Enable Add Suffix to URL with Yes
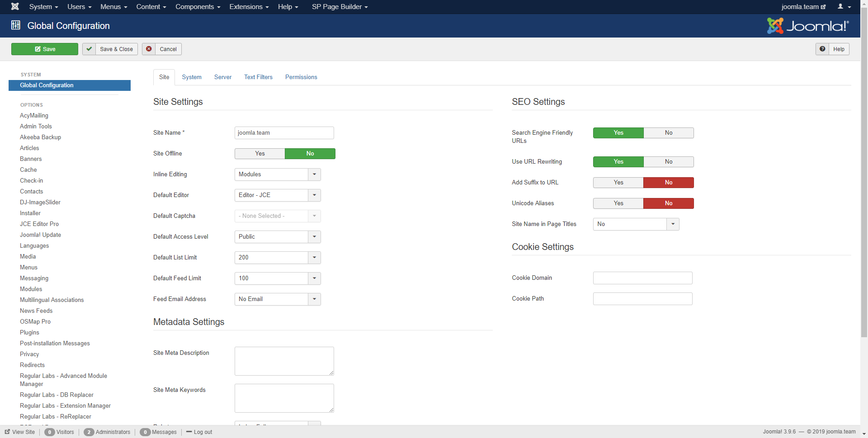 point(618,183)
